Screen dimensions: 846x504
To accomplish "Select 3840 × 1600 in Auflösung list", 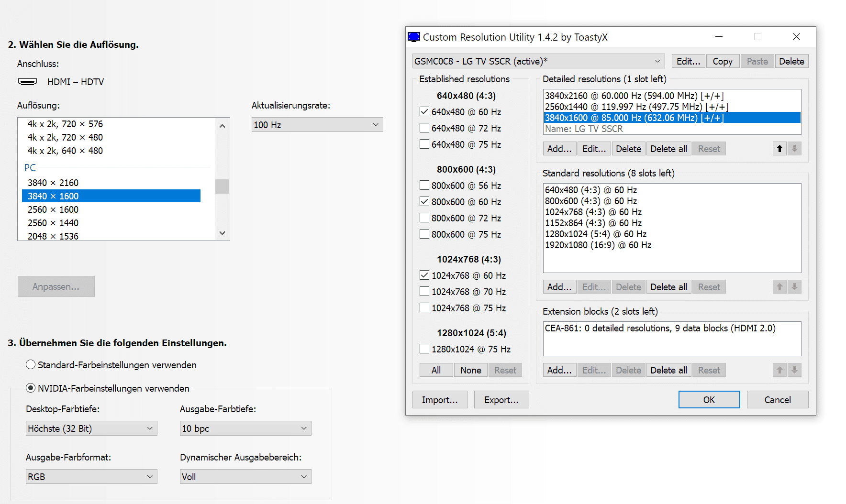I will coord(111,196).
